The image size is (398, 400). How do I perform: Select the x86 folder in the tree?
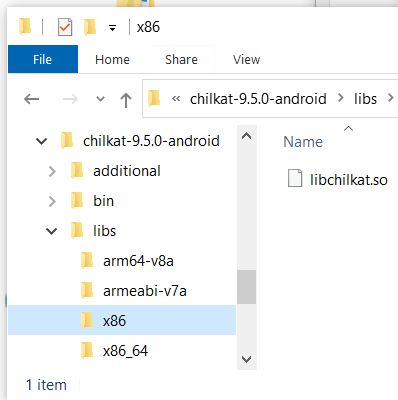[122, 320]
